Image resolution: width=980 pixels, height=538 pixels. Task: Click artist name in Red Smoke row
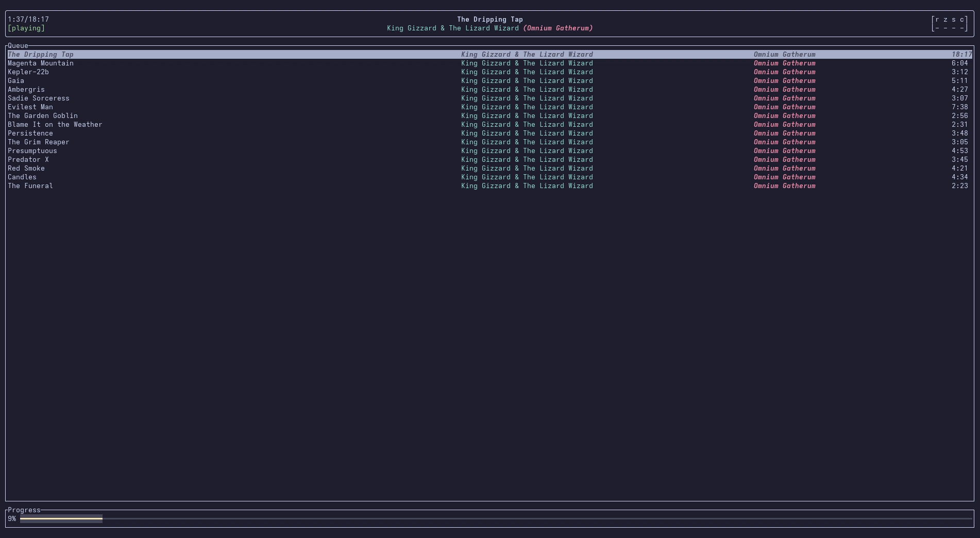point(527,168)
